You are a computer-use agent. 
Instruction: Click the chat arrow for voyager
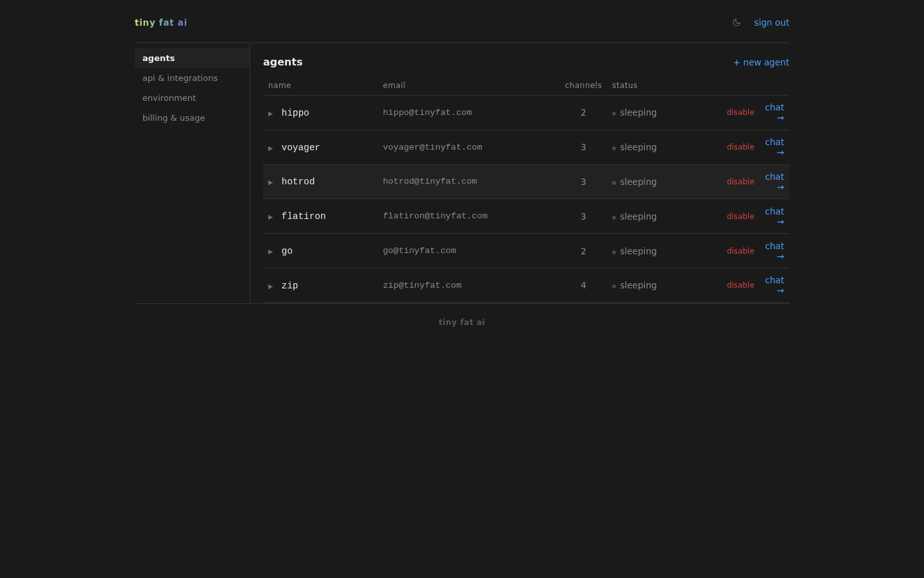(780, 152)
